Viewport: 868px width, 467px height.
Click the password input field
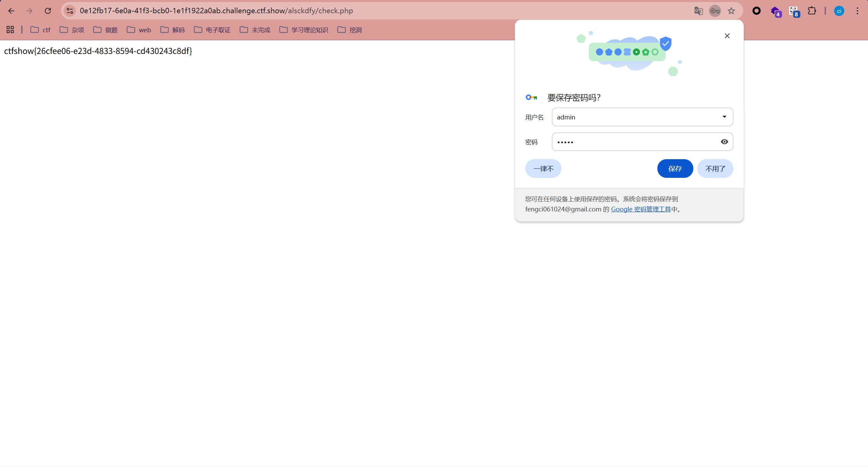(x=634, y=142)
